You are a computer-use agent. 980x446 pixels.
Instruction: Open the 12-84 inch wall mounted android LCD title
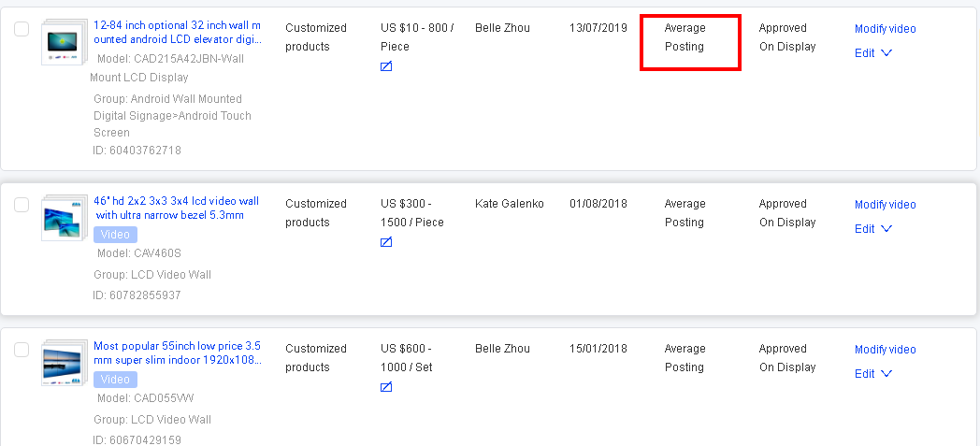(178, 33)
